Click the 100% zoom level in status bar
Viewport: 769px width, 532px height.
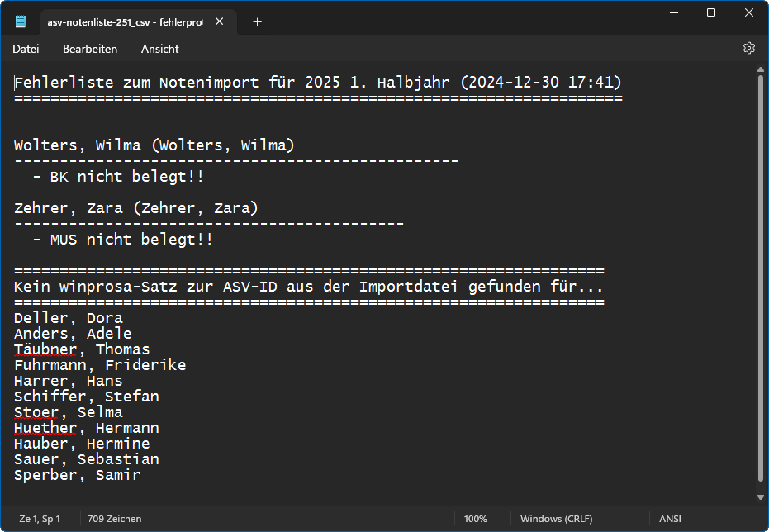(x=475, y=519)
